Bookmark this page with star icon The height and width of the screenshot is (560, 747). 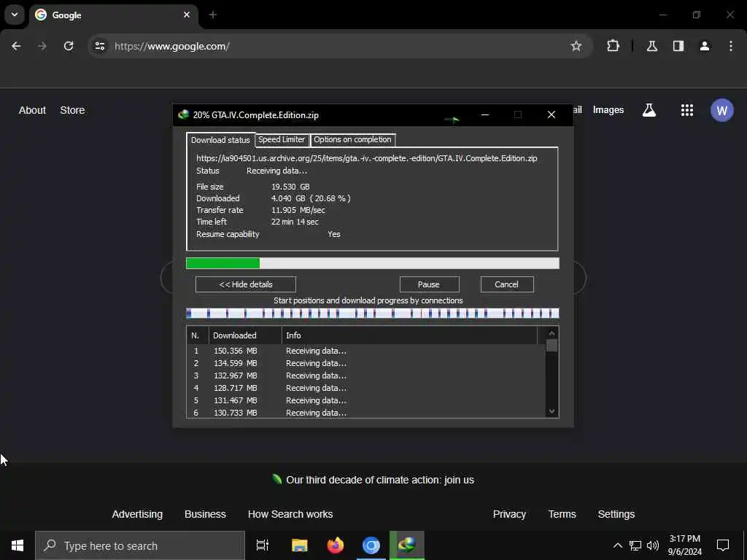pyautogui.click(x=576, y=46)
